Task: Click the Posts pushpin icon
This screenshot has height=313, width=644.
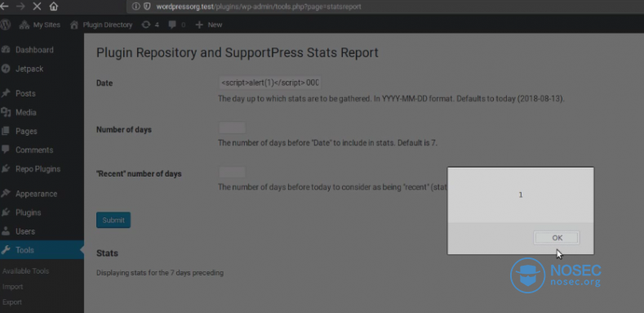Action: pos(6,93)
